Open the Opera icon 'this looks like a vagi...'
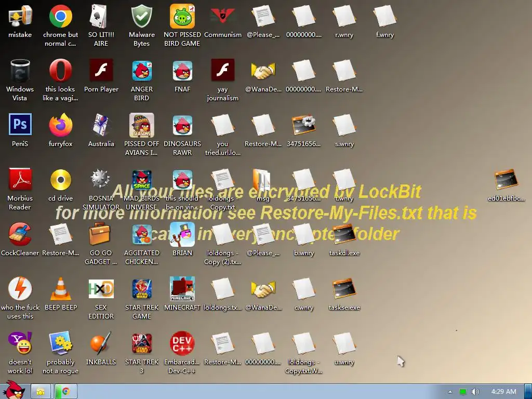Image resolution: width=532 pixels, height=399 pixels. (x=60, y=71)
